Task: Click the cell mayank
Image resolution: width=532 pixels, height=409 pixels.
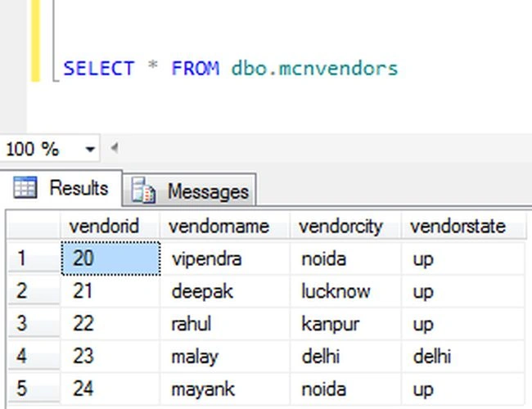Action: pyautogui.click(x=224, y=389)
